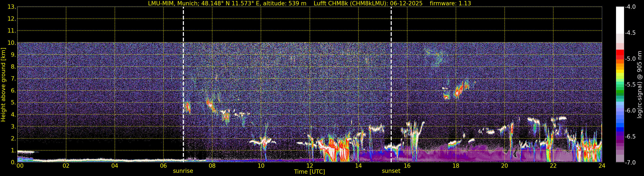Pick the white segment at the colorbar top
Image resolution: width=644 pixels, height=176 pixels.
pos(620,20)
